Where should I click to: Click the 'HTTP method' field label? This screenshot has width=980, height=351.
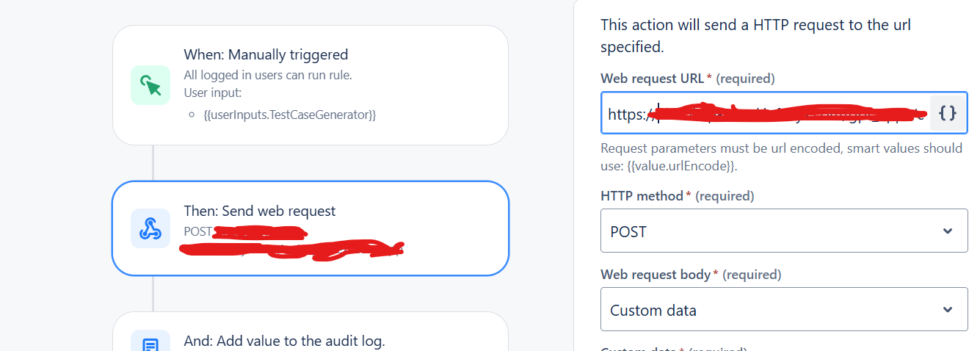pyautogui.click(x=642, y=196)
